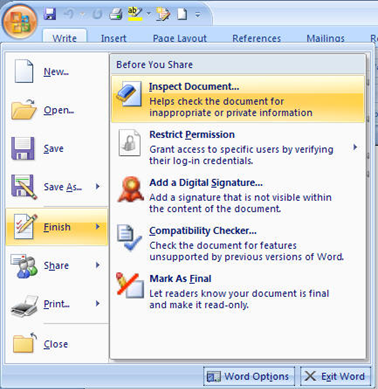Select Compatibility Checker... entry
Image resolution: width=378 pixels, height=389 pixels.
tap(238, 243)
